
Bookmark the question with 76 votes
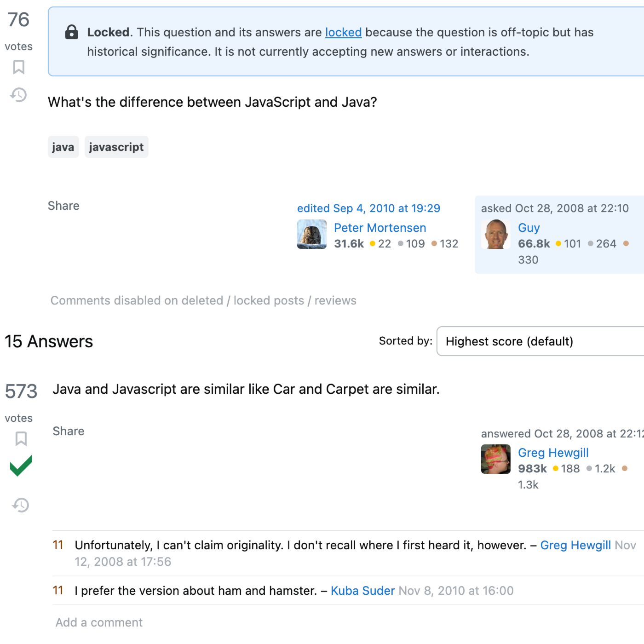(19, 67)
